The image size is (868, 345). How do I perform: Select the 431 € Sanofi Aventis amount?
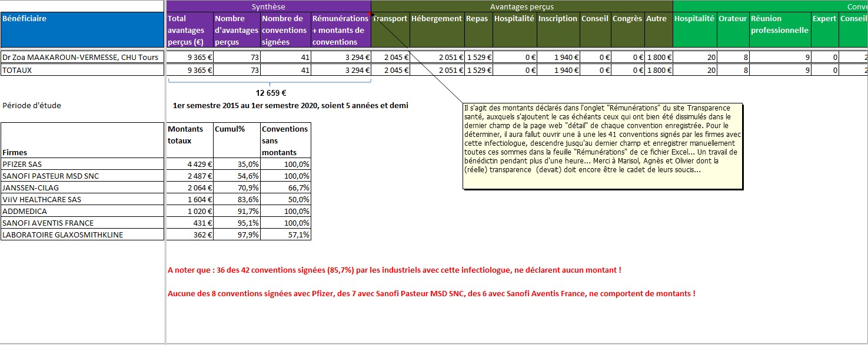tap(189, 223)
